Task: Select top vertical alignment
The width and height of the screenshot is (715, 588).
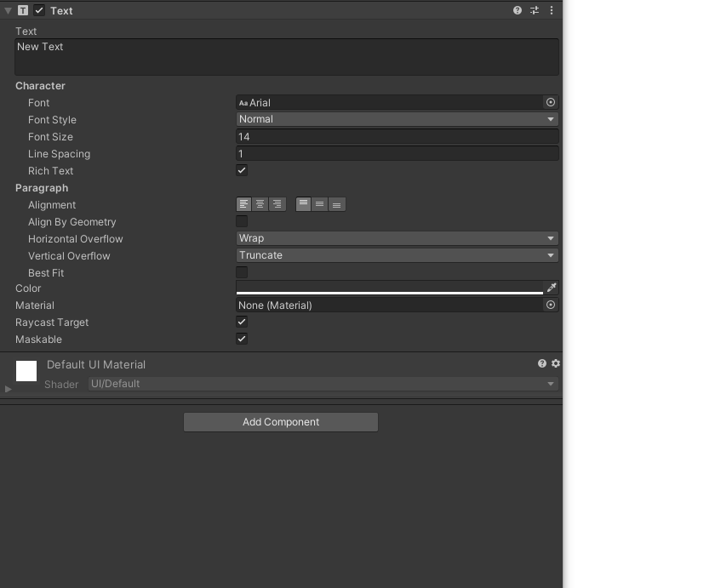Action: tap(304, 203)
